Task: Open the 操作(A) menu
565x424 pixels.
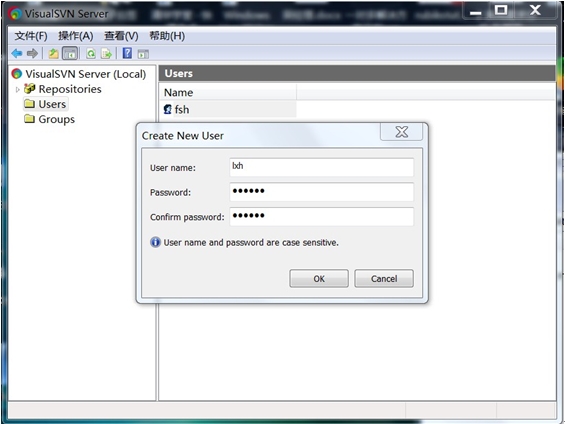Action: click(76, 36)
